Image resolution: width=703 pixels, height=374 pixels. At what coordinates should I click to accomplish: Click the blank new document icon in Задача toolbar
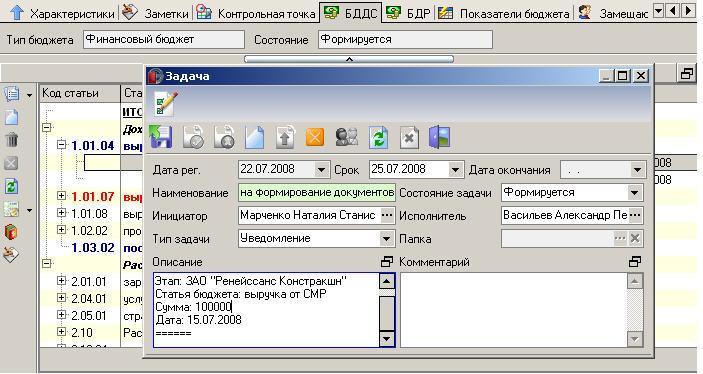click(x=255, y=137)
